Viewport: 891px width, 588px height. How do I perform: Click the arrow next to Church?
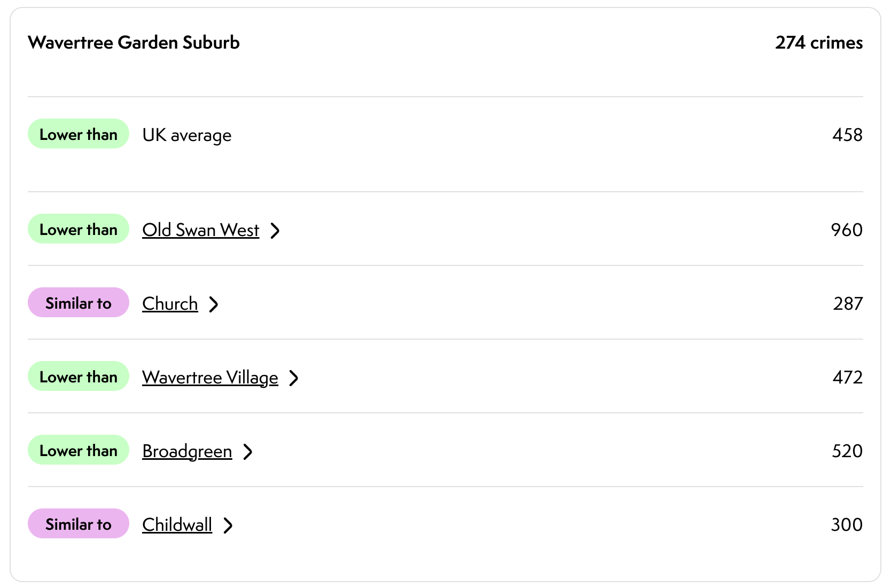(x=214, y=304)
